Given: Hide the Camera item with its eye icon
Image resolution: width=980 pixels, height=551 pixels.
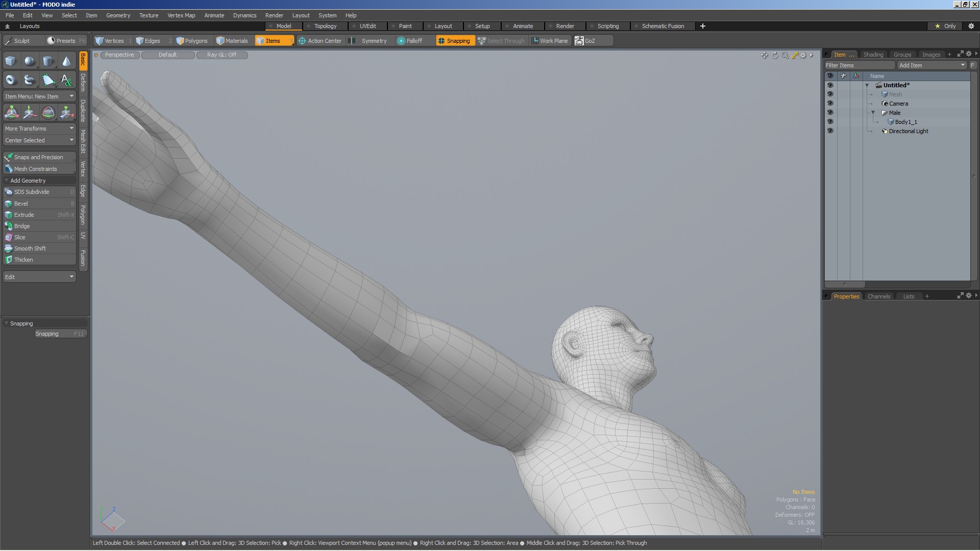Looking at the screenshot, I should pos(831,103).
